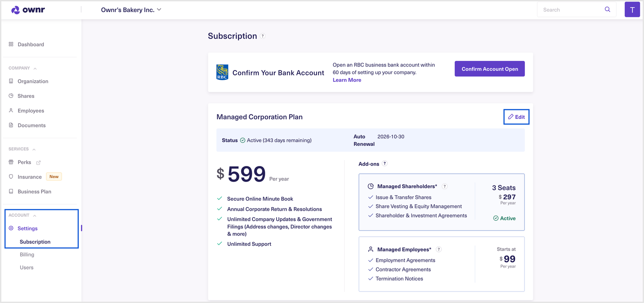Go to Organization page

pos(33,81)
